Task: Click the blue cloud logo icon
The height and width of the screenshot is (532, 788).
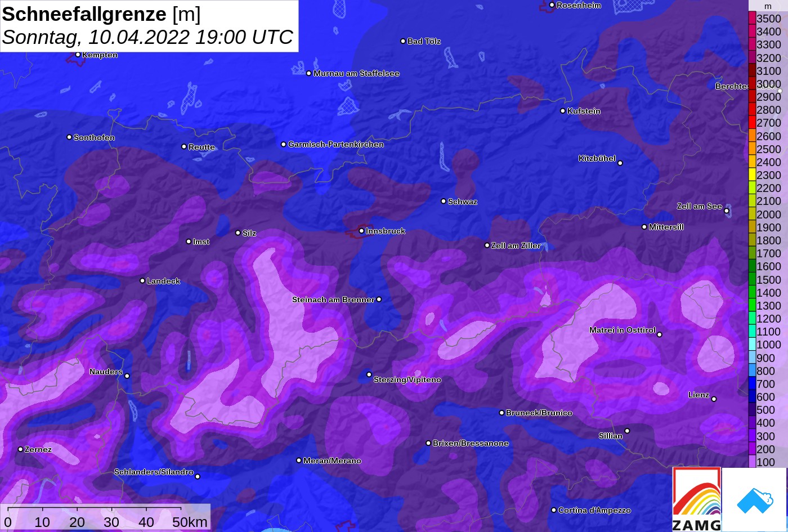Action: click(x=754, y=499)
